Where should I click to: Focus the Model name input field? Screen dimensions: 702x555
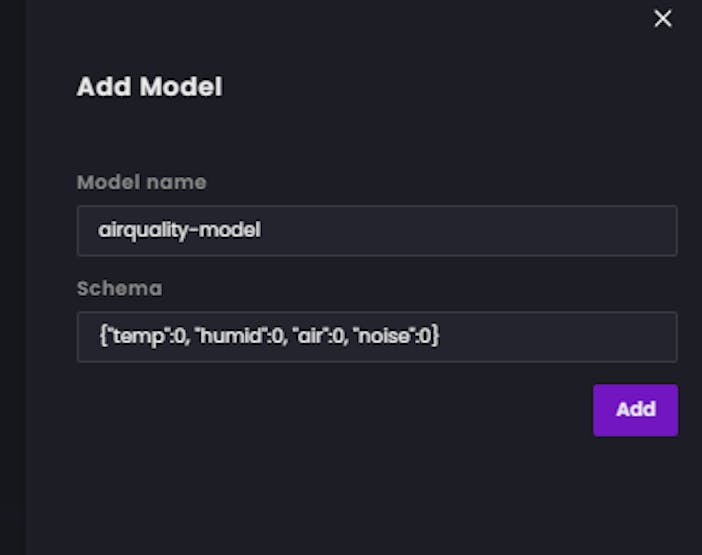377,231
